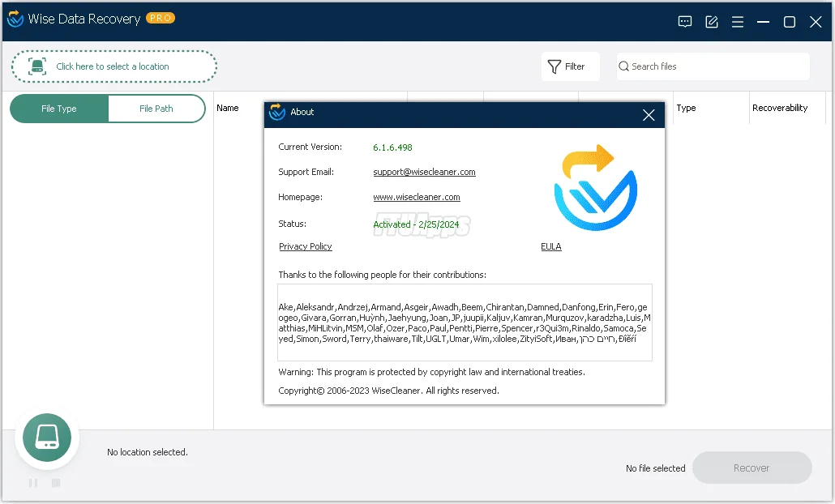Click the edit note icon in title bar
The image size is (835, 504).
click(712, 22)
